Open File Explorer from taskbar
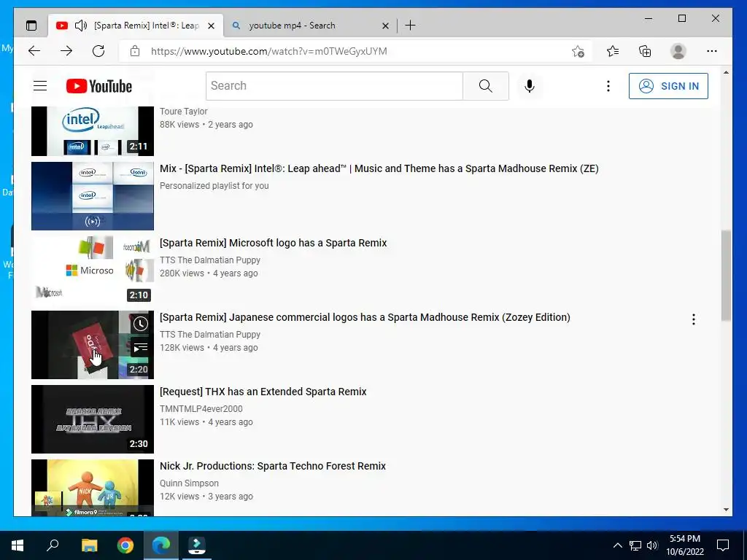The image size is (747, 560). click(x=89, y=545)
